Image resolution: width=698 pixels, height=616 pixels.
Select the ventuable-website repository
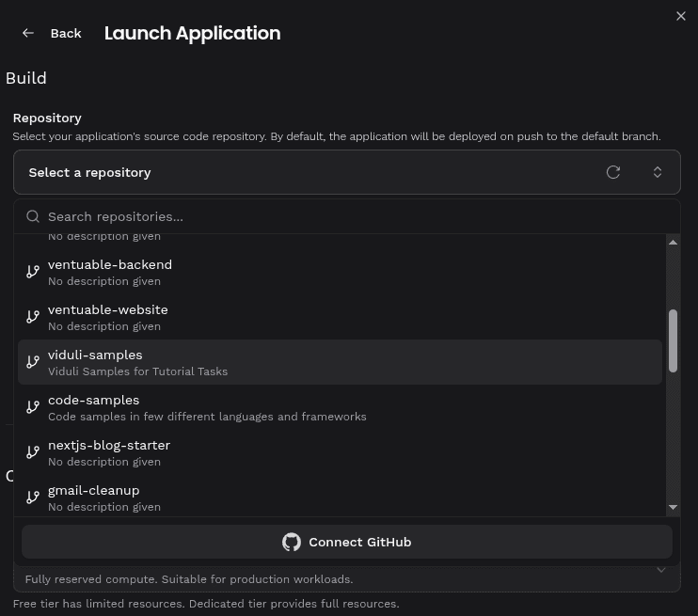341,317
